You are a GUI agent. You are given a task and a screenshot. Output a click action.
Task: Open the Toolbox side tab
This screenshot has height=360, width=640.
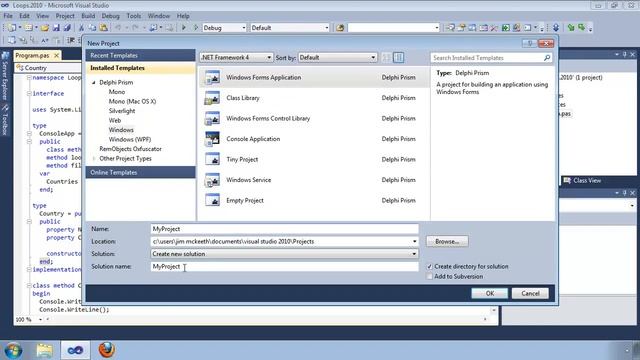coord(5,120)
